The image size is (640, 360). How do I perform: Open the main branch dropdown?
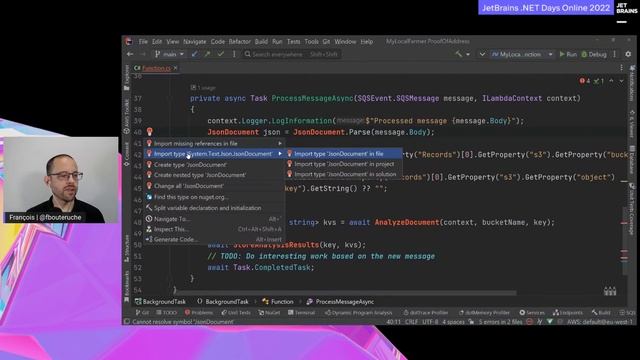click(169, 54)
